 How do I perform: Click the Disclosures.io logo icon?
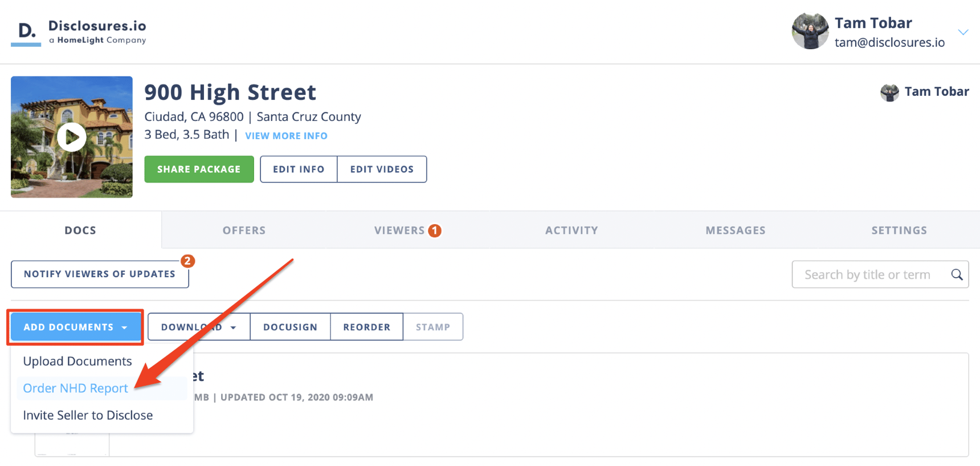tap(26, 33)
